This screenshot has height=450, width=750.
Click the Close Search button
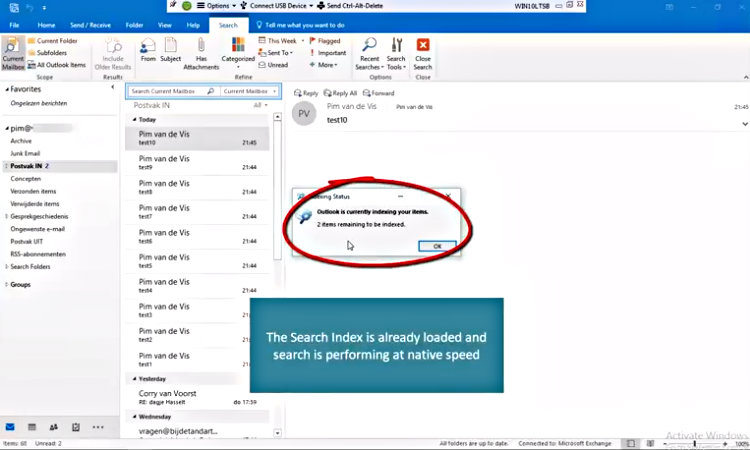tap(423, 54)
